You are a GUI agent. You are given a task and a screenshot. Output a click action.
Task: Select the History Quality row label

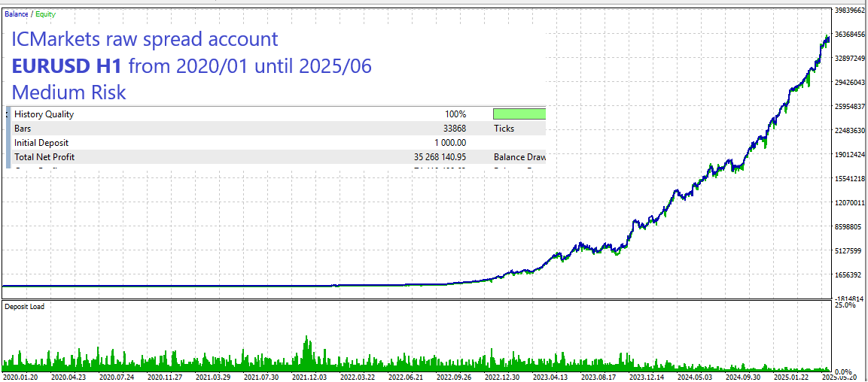(44, 114)
